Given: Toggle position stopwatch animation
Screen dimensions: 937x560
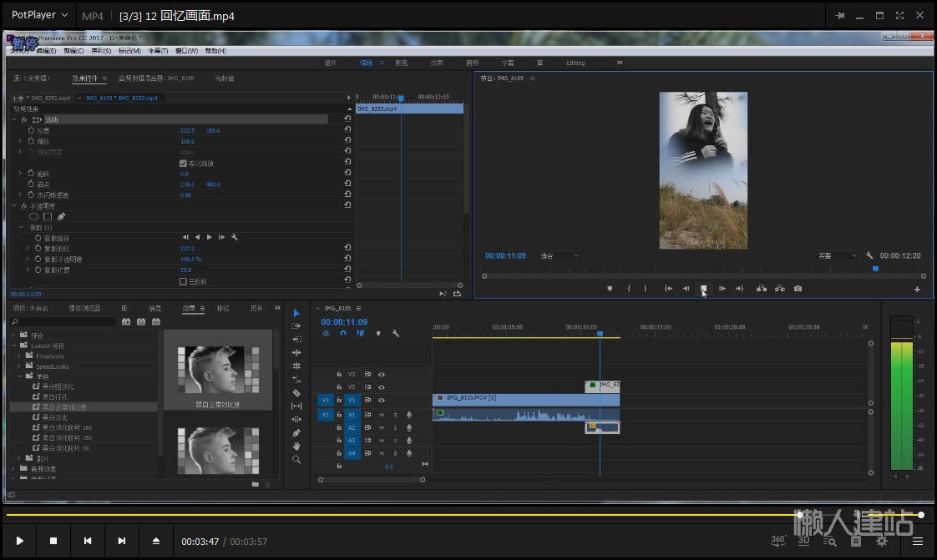Looking at the screenshot, I should point(31,130).
